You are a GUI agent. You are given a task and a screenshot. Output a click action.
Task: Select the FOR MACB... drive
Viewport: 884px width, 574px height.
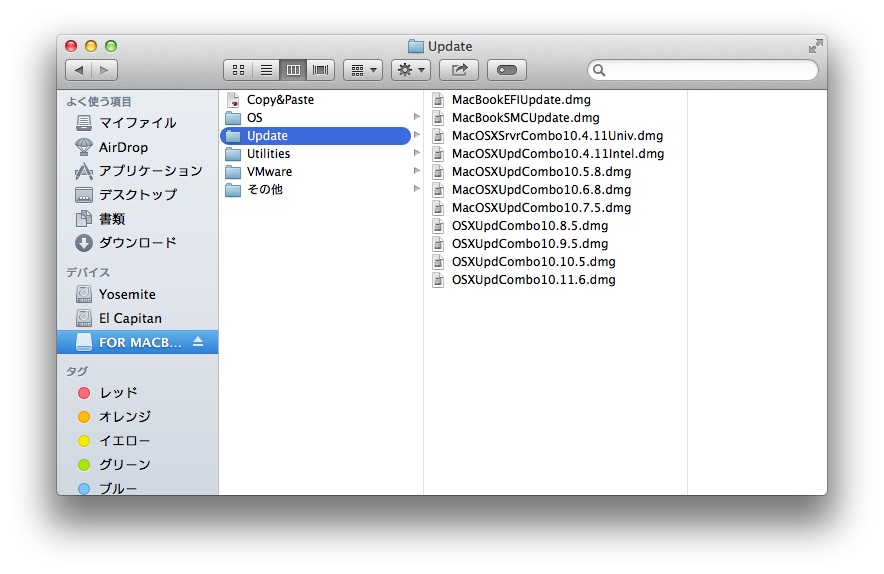click(x=137, y=342)
